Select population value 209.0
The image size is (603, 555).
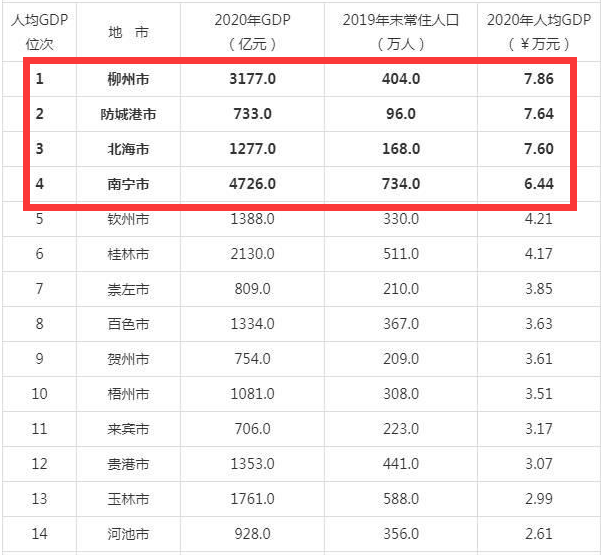point(401,359)
